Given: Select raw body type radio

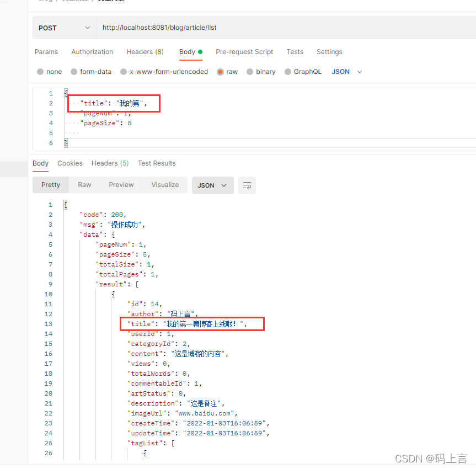Looking at the screenshot, I should (220, 72).
